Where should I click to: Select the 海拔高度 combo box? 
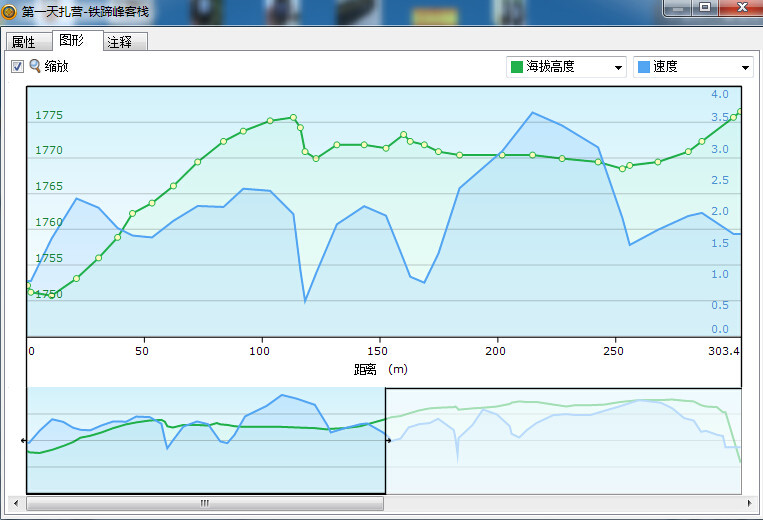pos(566,67)
